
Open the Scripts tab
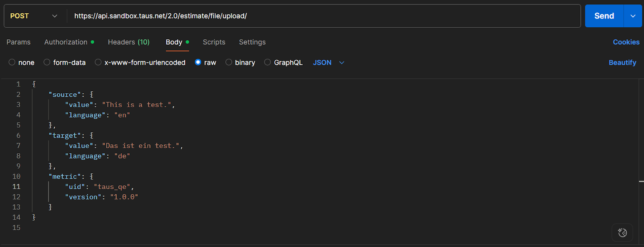pos(214,42)
